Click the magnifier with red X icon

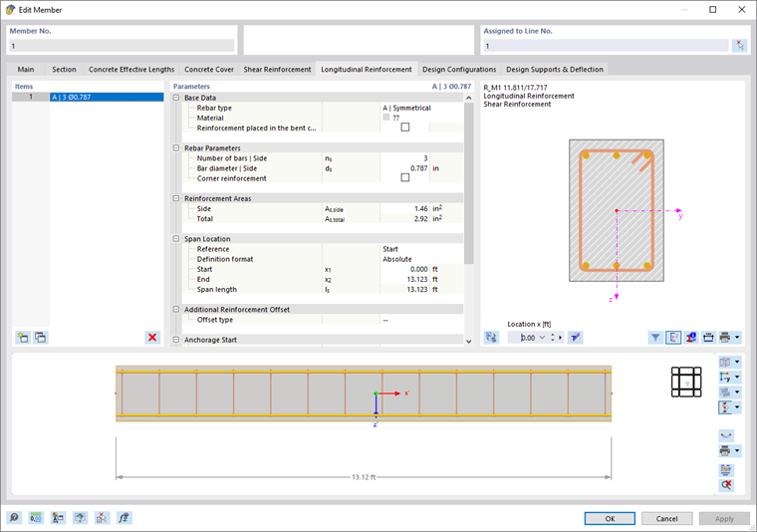pos(726,485)
